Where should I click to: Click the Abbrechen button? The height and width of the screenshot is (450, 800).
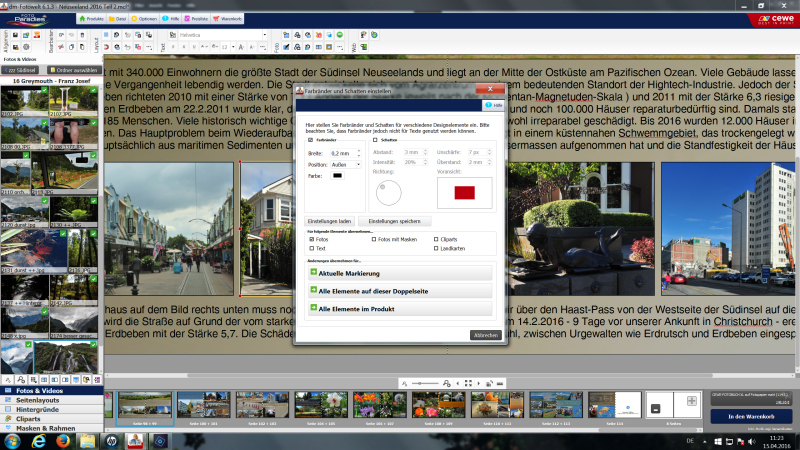click(x=485, y=335)
